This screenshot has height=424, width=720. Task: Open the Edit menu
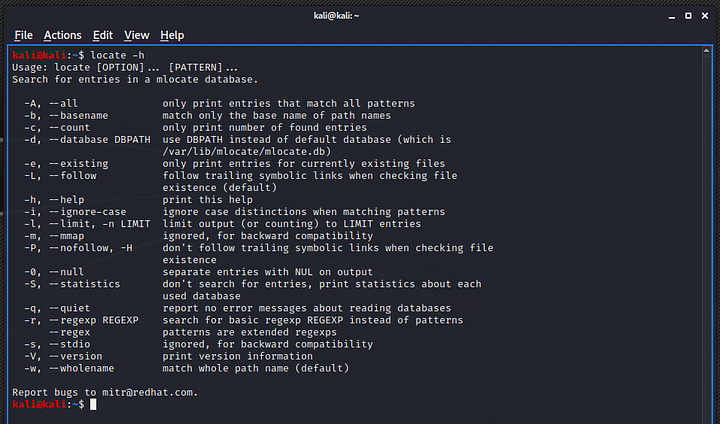(103, 35)
